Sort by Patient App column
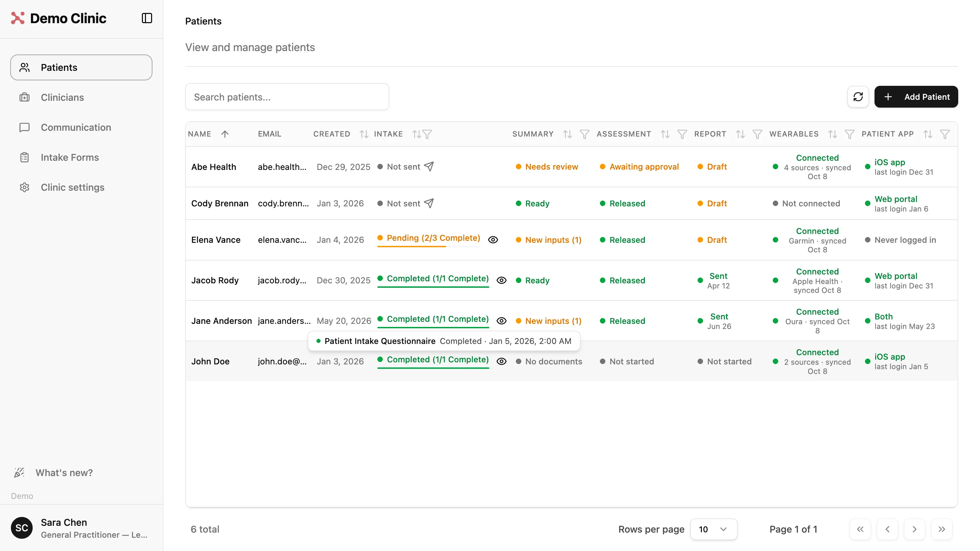The image size is (980, 551). [928, 134]
